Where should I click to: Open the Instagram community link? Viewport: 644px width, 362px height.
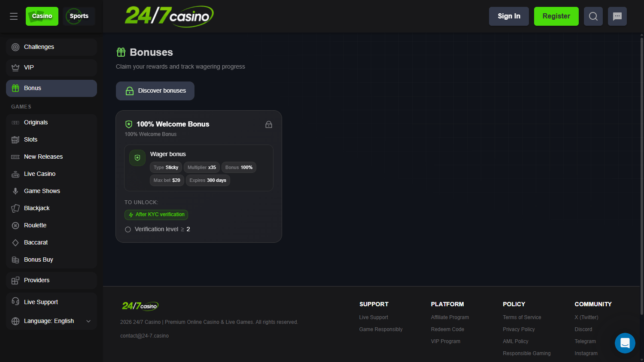[586, 353]
